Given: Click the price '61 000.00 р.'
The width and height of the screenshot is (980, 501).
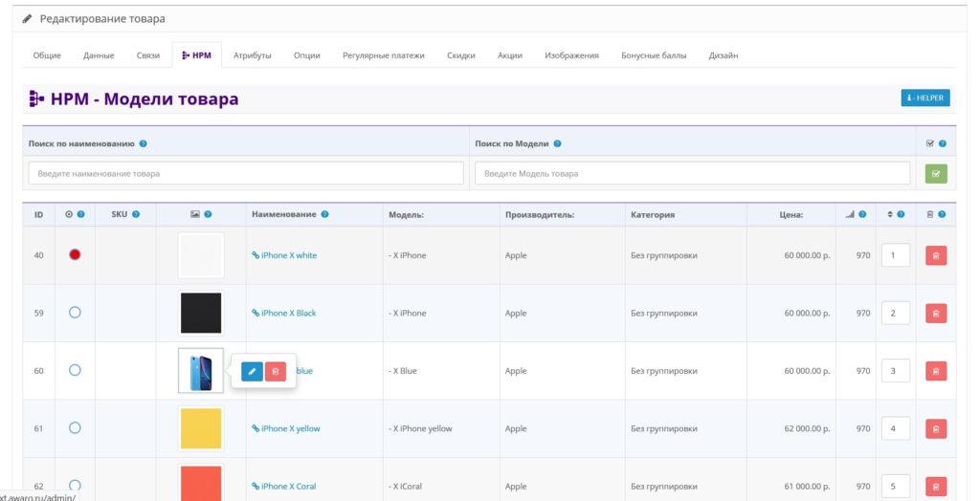Looking at the screenshot, I should point(807,486).
